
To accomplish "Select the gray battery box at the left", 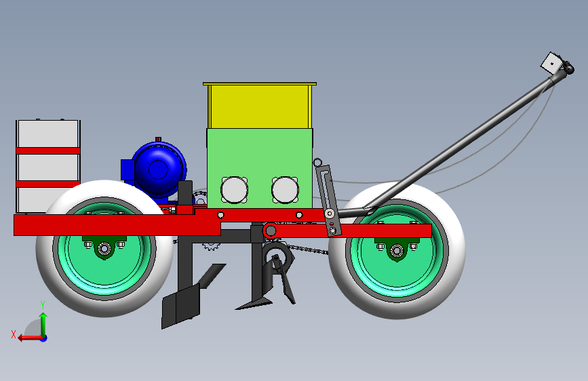I will tap(48, 167).
